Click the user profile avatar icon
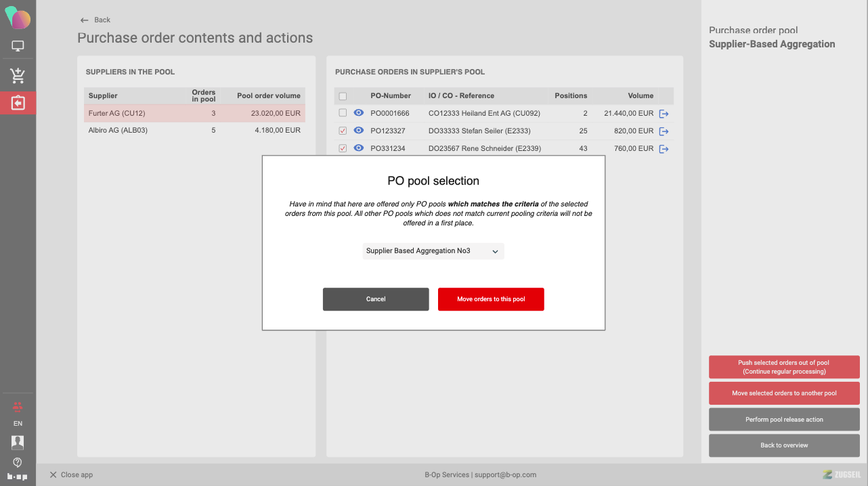 coord(18,442)
